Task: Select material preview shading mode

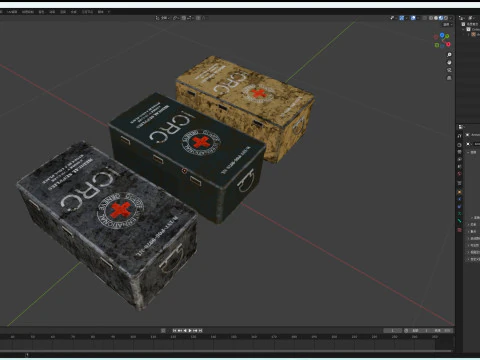Action: tap(441, 18)
